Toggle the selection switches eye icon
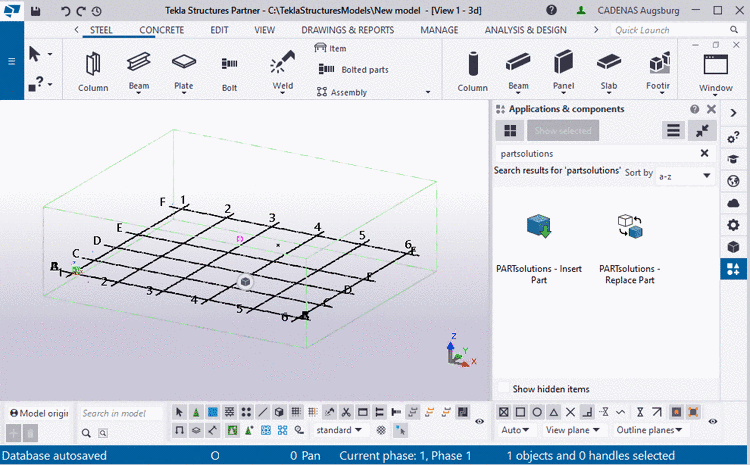The height and width of the screenshot is (465, 750). 479,421
